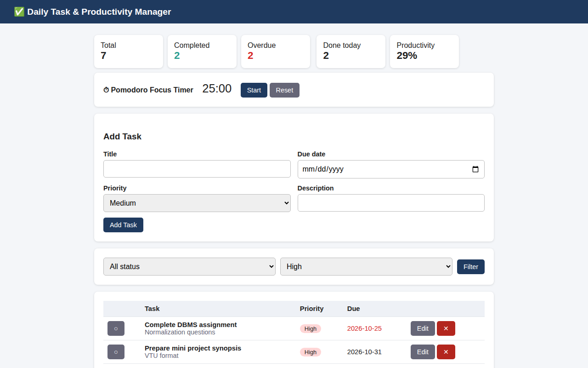Click the green checkmark logo in header
This screenshot has height=368, width=588.
pos(19,12)
